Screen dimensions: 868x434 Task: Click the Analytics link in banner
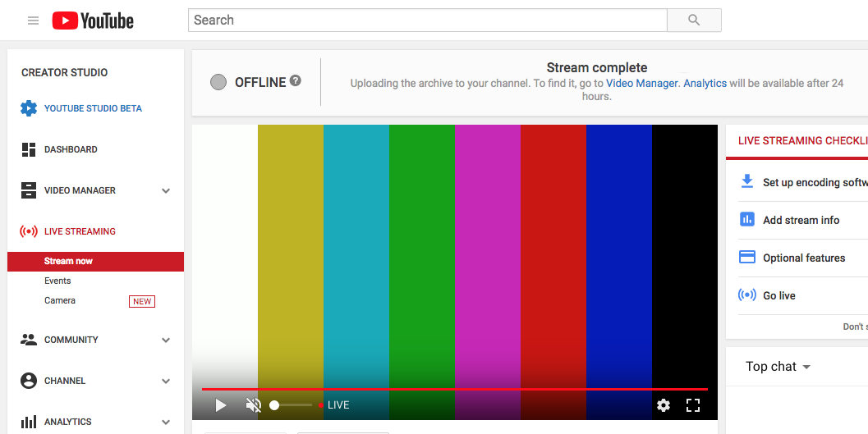705,83
